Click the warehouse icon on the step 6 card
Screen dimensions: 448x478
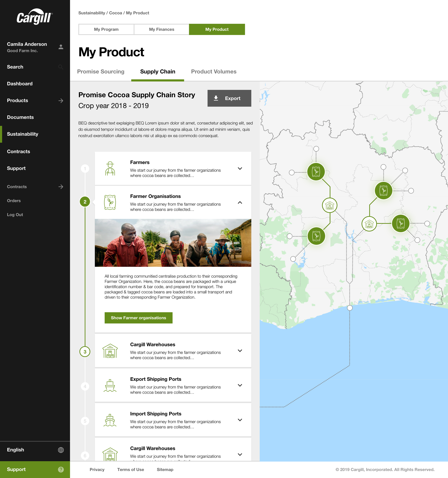point(110,454)
